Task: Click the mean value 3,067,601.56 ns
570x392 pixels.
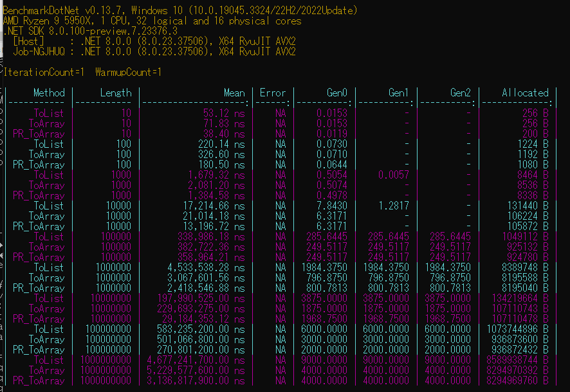Action: 206,278
